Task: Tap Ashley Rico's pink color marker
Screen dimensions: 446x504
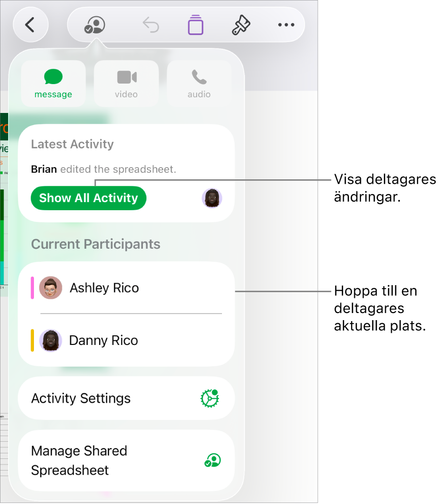Action: 32,288
